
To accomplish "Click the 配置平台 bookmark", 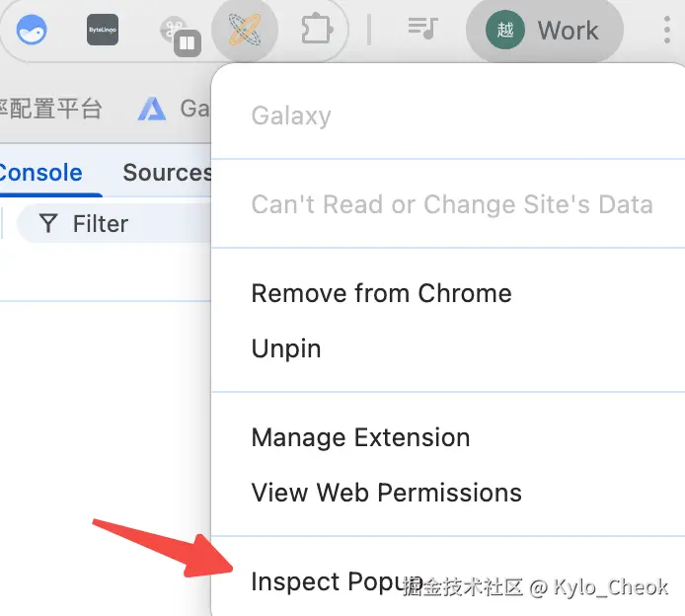I will (x=49, y=109).
